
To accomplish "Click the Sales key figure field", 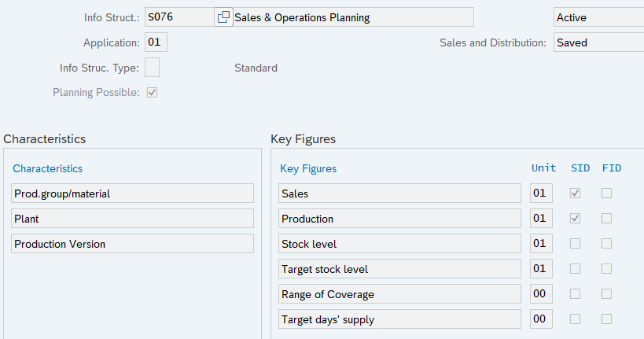I will [399, 193].
